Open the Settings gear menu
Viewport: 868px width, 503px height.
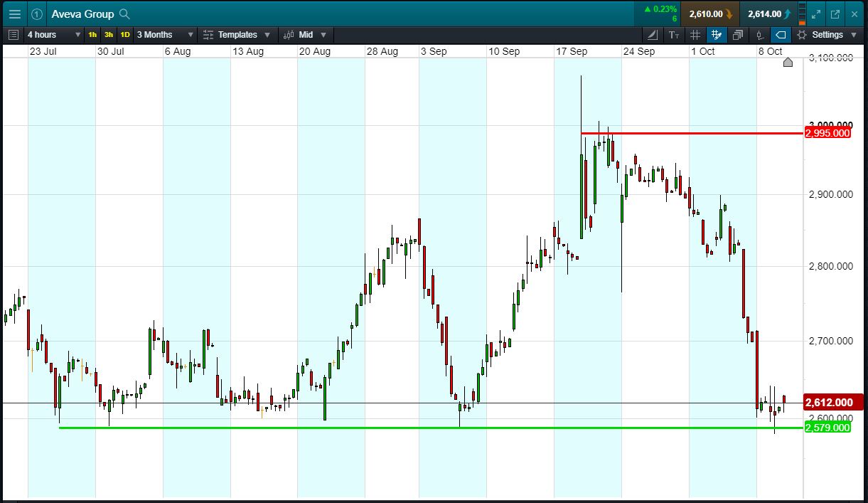coord(827,34)
